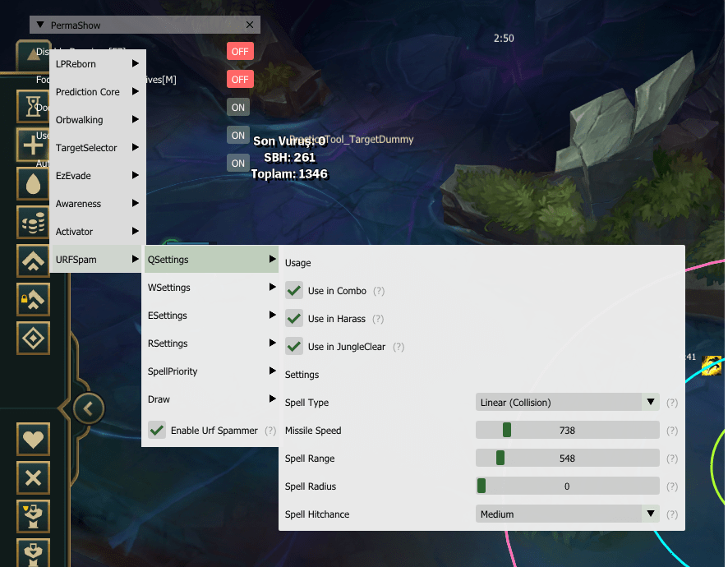Click the help mark next to Use in Combo
The height and width of the screenshot is (567, 728).
(379, 291)
